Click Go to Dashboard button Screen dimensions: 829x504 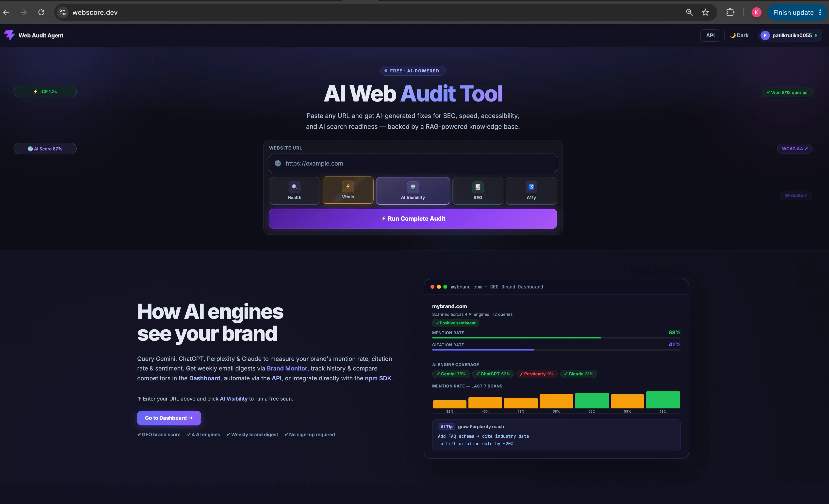click(169, 418)
